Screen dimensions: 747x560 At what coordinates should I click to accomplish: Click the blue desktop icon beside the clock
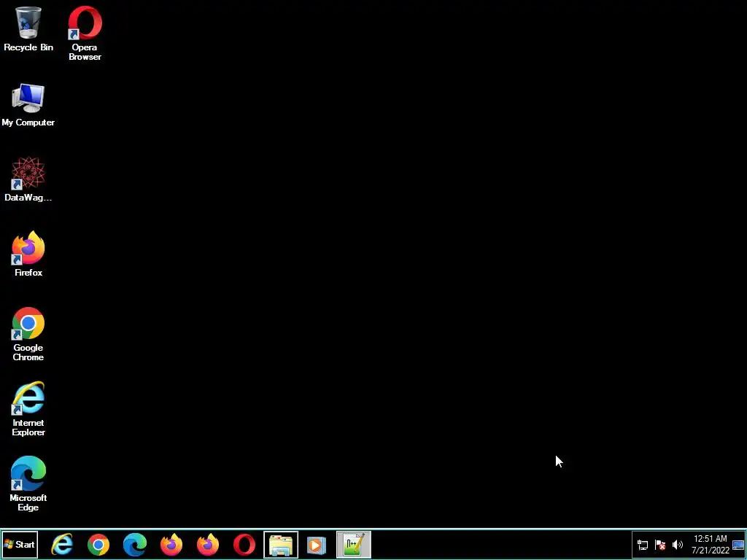coord(738,545)
